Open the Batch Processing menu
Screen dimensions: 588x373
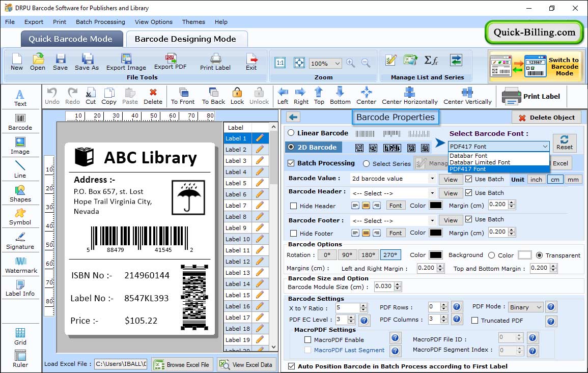(100, 22)
